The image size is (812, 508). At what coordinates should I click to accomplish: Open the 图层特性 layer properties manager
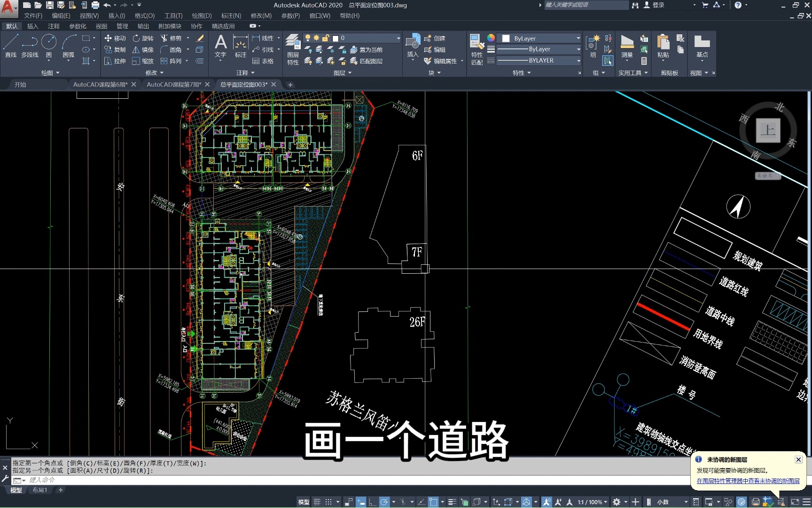point(293,49)
